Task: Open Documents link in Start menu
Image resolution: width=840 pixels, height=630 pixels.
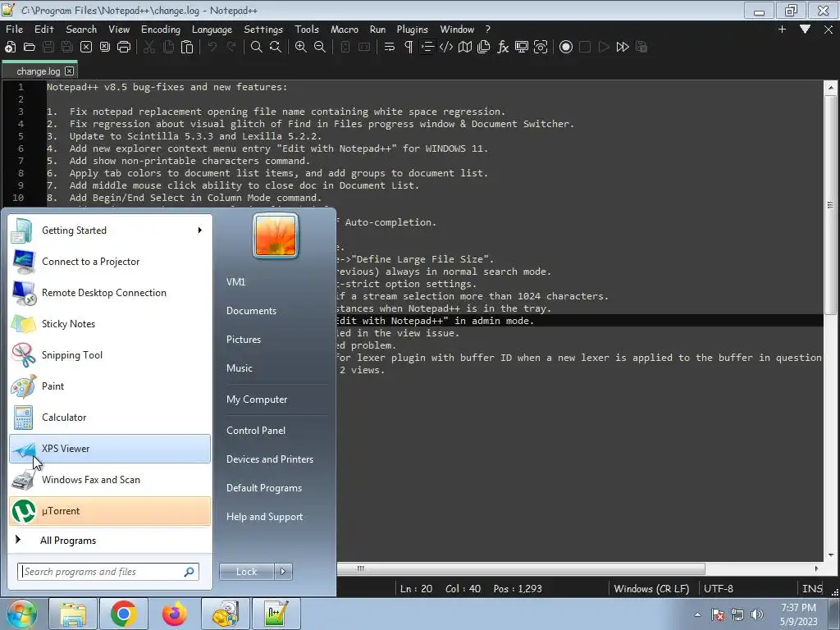Action: (x=251, y=311)
